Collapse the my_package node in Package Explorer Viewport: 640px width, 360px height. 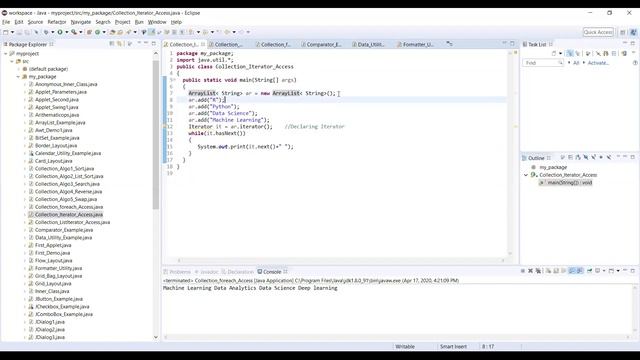[18, 77]
